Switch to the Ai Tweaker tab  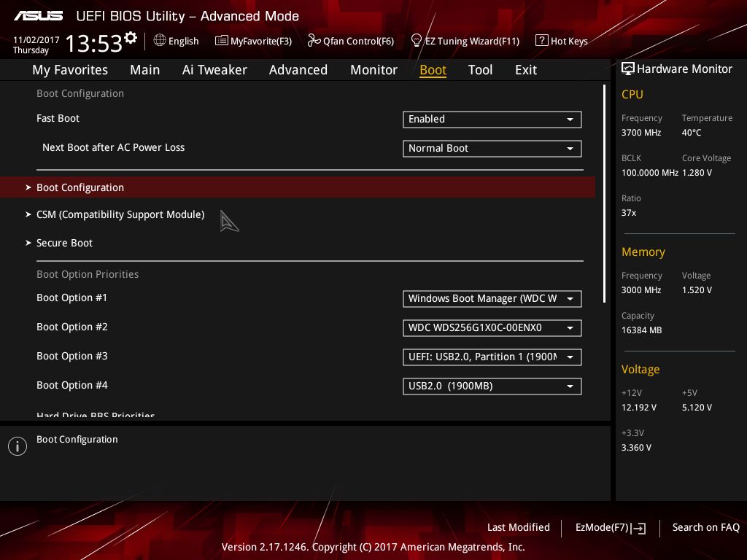click(x=214, y=70)
